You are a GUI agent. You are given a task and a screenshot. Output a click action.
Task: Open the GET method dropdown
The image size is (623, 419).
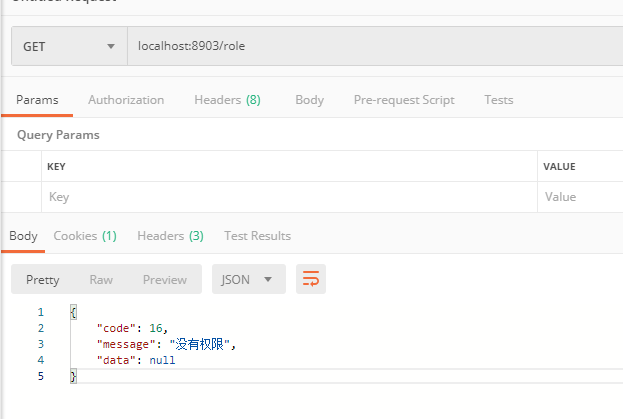coord(68,46)
